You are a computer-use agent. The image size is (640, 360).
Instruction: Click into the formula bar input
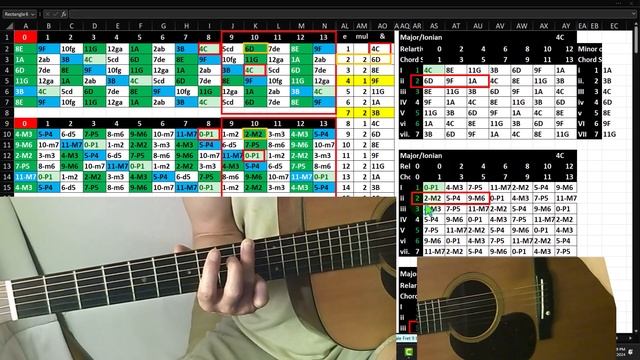click(x=351, y=14)
